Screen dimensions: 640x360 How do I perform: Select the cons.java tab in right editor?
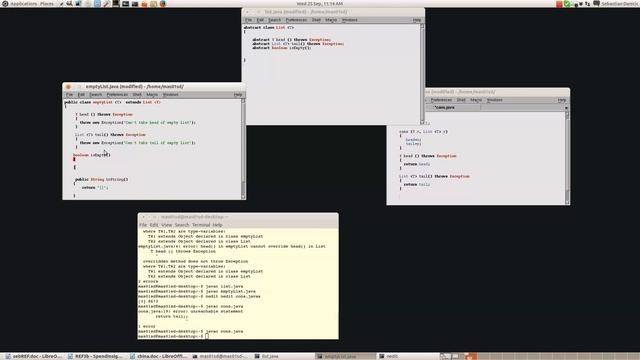click(445, 108)
